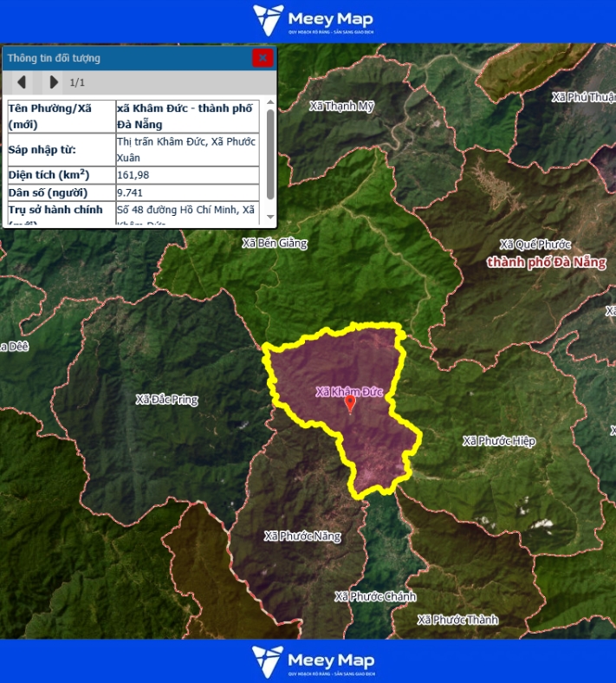
Task: Click the Xã Phước Thành label
Action: pyautogui.click(x=457, y=620)
